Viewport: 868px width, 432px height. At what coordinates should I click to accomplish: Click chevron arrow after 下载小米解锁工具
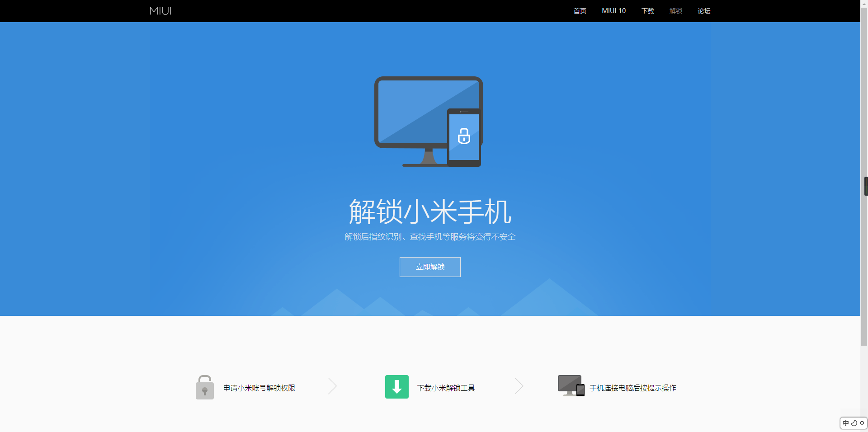[x=519, y=386]
